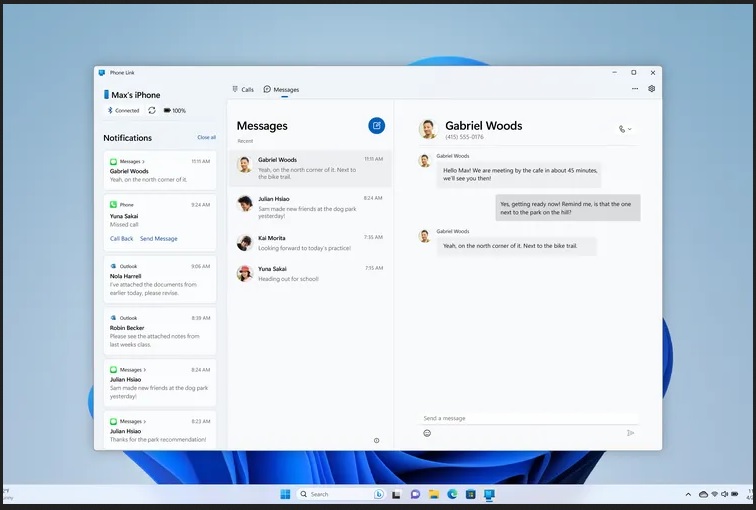Open the Windows Start button
Screen dimensions: 756x510
pos(285,494)
